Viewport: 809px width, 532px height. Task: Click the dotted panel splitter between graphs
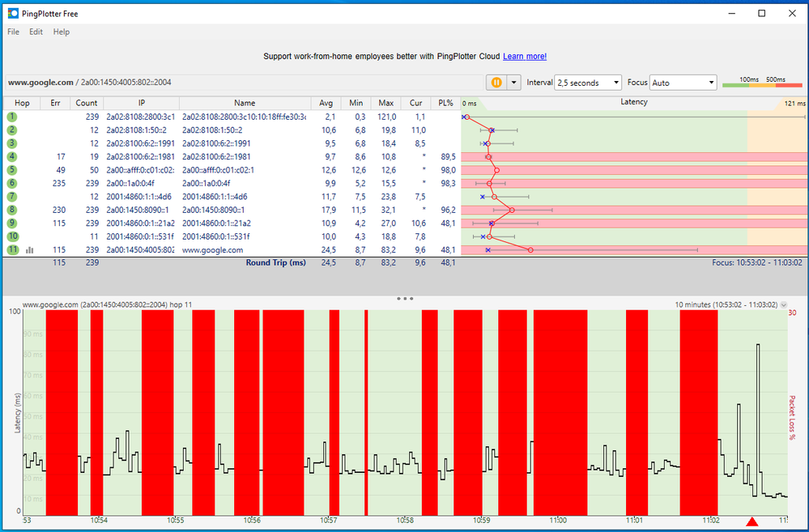click(404, 298)
